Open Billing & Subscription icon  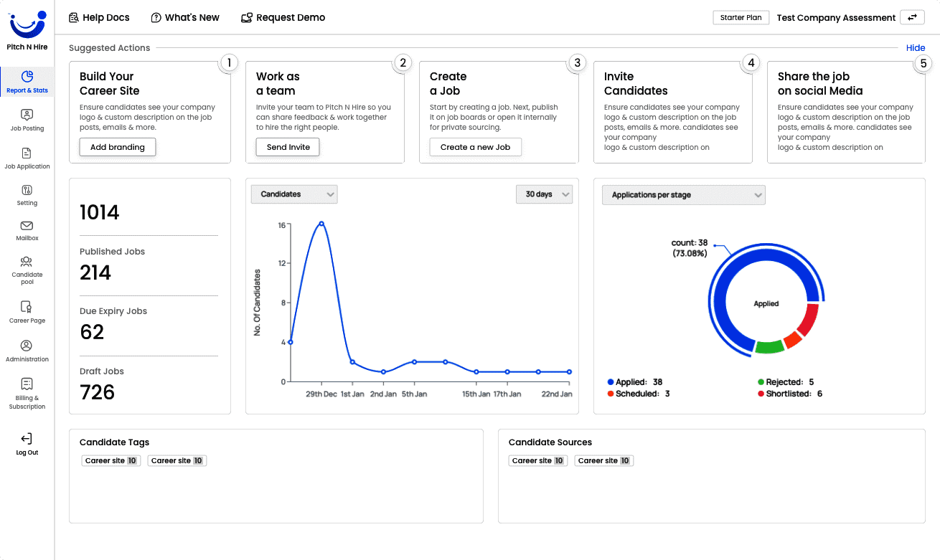27,384
